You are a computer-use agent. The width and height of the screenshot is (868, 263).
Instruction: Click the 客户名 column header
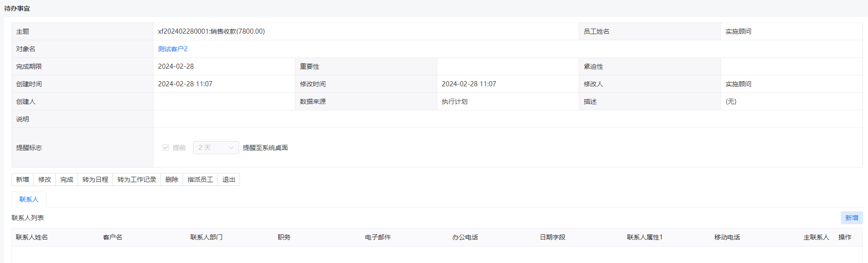[x=113, y=237]
